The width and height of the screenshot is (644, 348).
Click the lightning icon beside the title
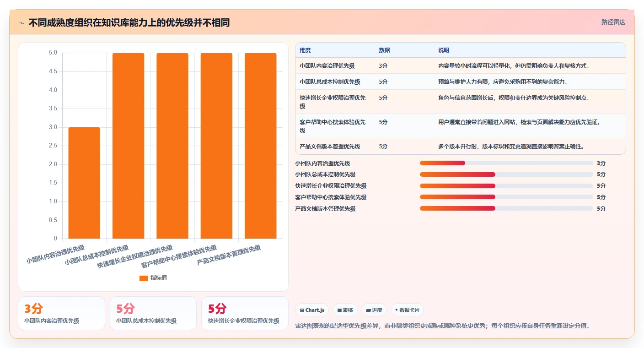[22, 22]
